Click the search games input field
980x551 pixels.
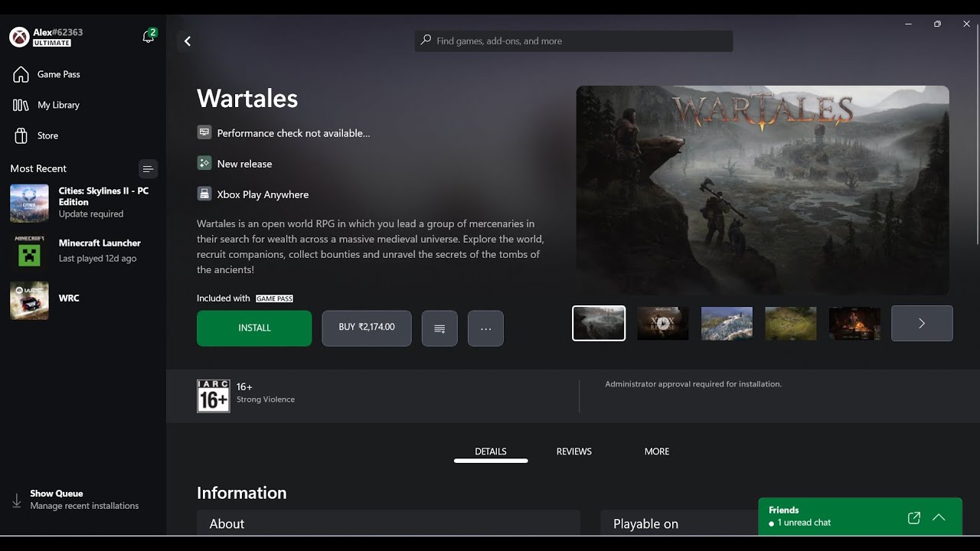[573, 41]
